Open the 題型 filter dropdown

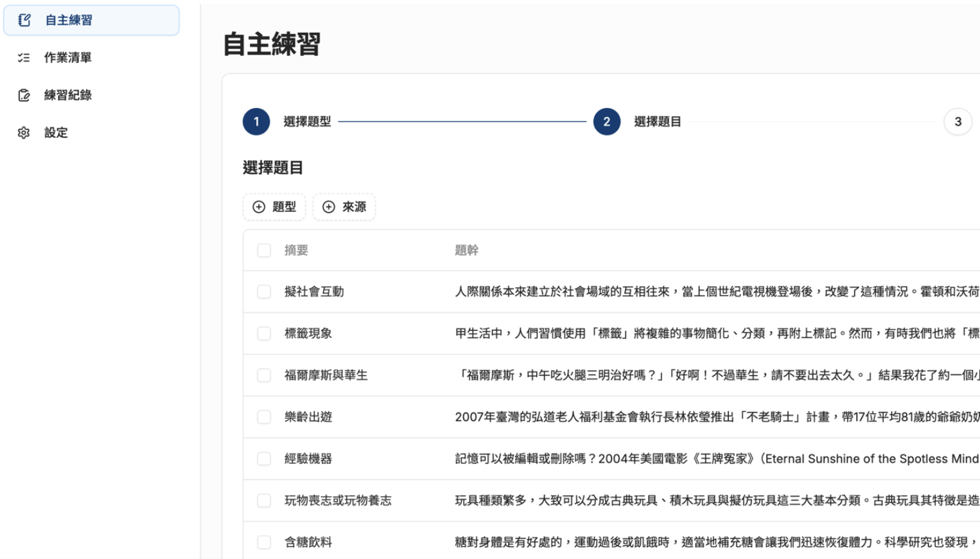[x=274, y=207]
